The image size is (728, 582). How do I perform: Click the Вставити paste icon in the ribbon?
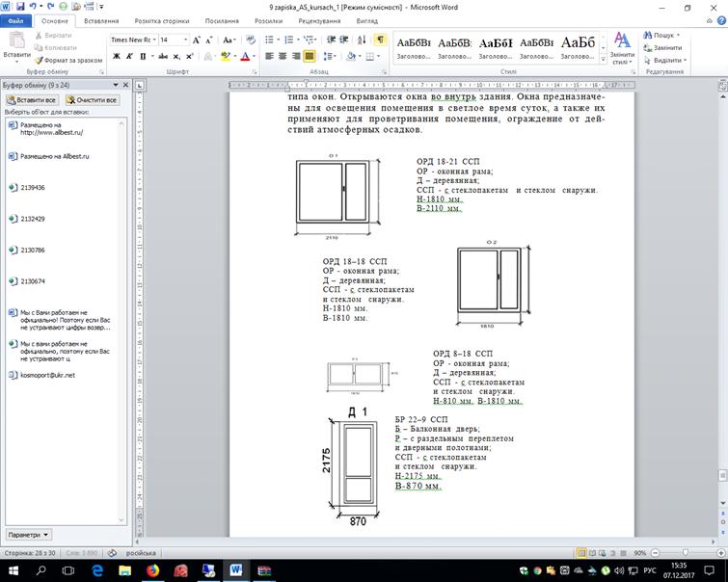point(16,45)
